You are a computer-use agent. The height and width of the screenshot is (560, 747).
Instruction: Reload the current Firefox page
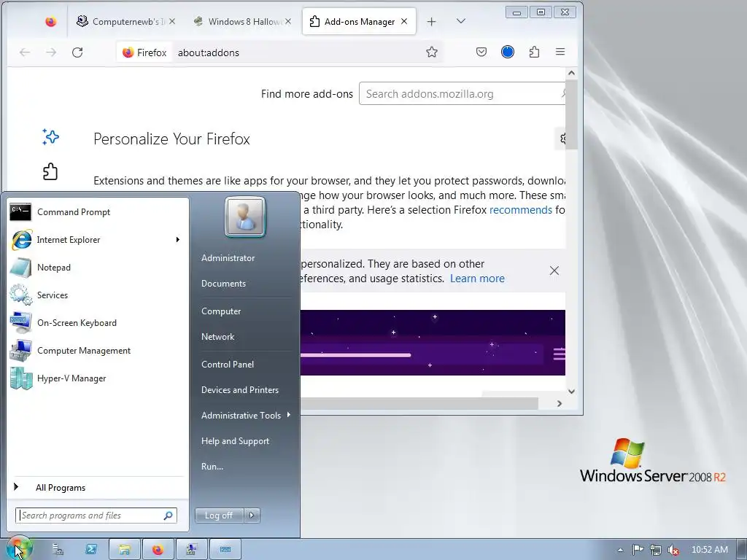(x=77, y=52)
